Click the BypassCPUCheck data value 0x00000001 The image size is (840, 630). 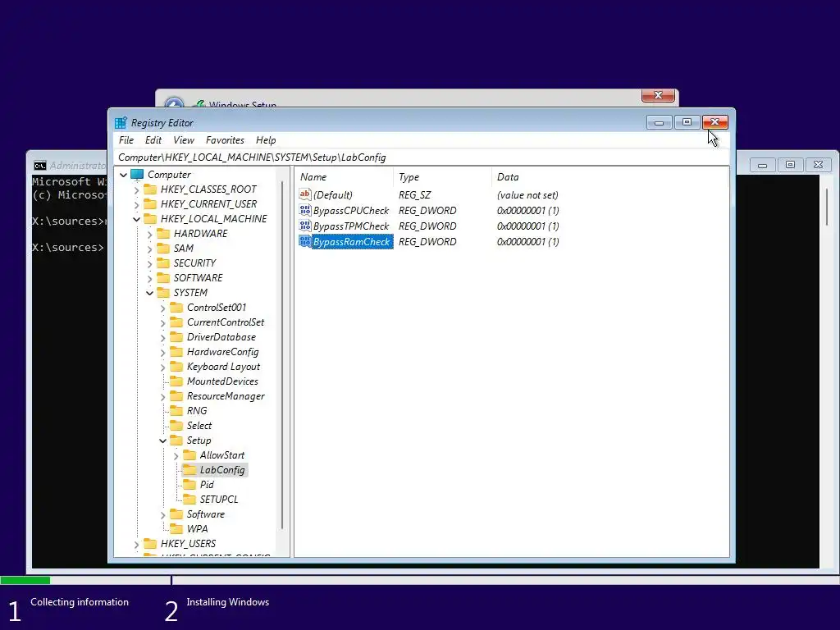(527, 211)
